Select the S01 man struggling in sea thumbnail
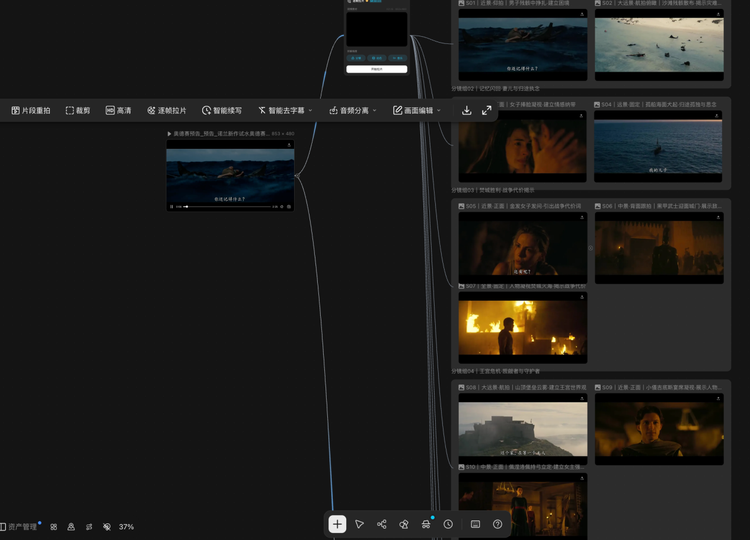This screenshot has height=540, width=750. coord(523,45)
